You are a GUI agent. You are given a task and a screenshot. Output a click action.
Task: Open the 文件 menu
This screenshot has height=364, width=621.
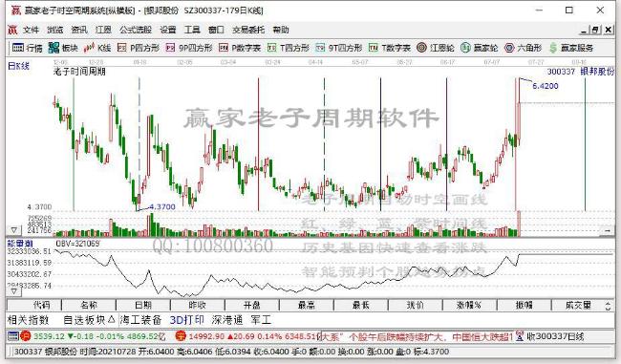point(31,30)
